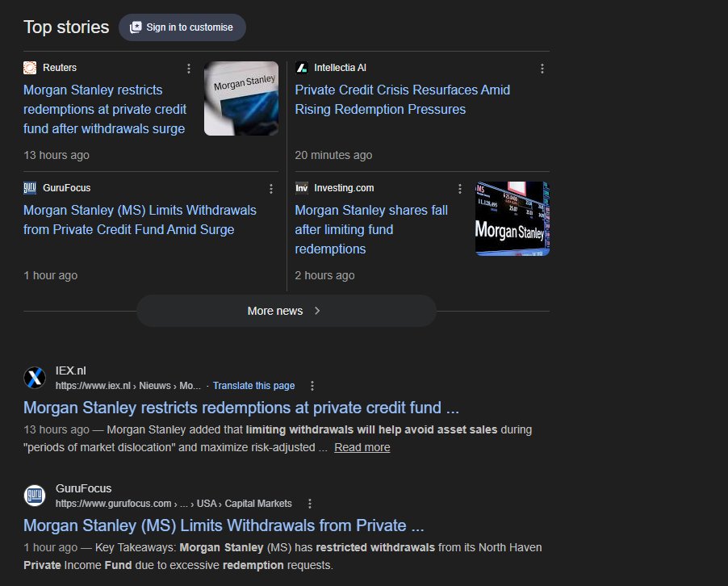Image resolution: width=728 pixels, height=586 pixels.
Task: Click the Intellectia AI source name
Action: 341,68
